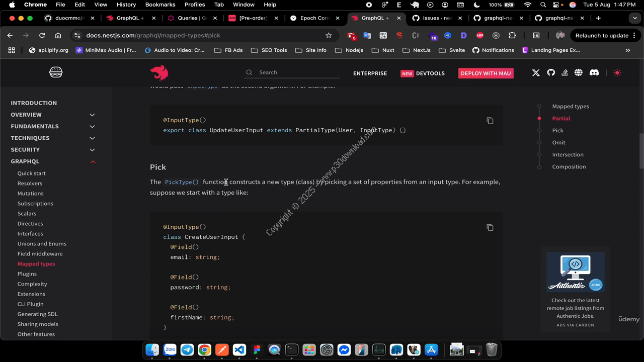Open the NestJS GitHub icon link
The image size is (644, 362).
point(551,73)
